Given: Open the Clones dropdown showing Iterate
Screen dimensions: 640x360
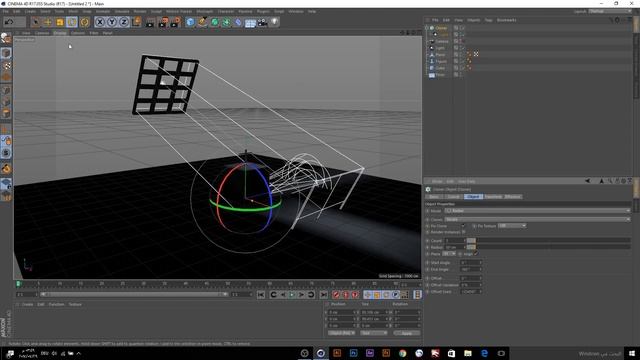Looking at the screenshot, I should (537, 219).
